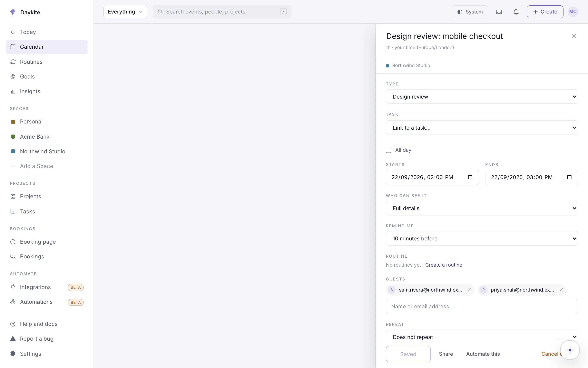Click the Personal space color dot
Screen dimensions: 588x368
[x=13, y=122]
